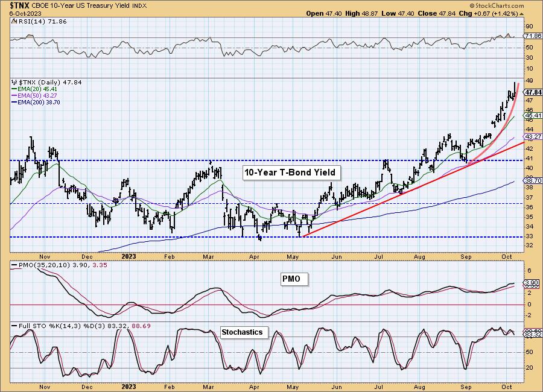Viewport: 543px width, 392px height.
Task: Click the '$TNX (Daily) 47.84' legend text
Action: pyautogui.click(x=50, y=82)
